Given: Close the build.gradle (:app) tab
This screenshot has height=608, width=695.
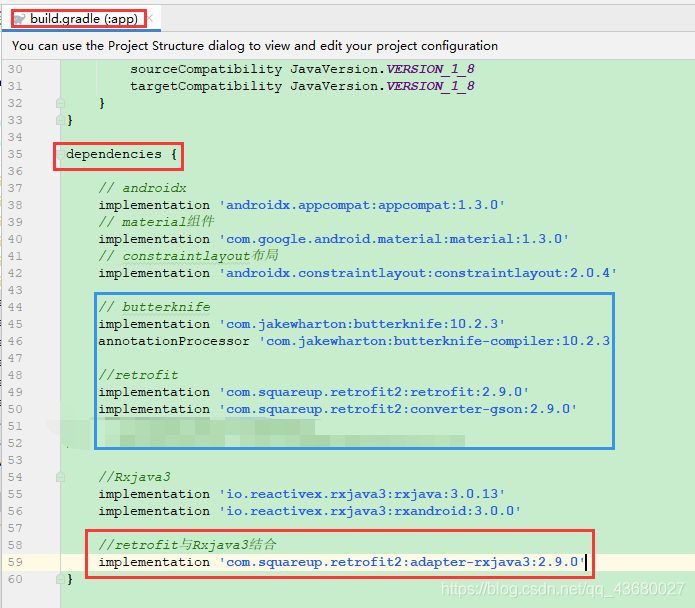Looking at the screenshot, I should (x=150, y=18).
